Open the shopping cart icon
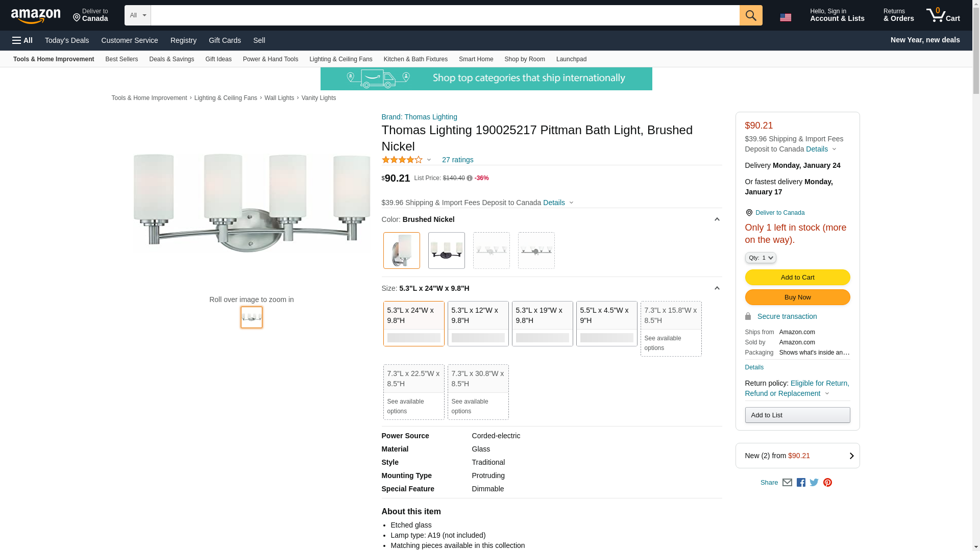 943,15
